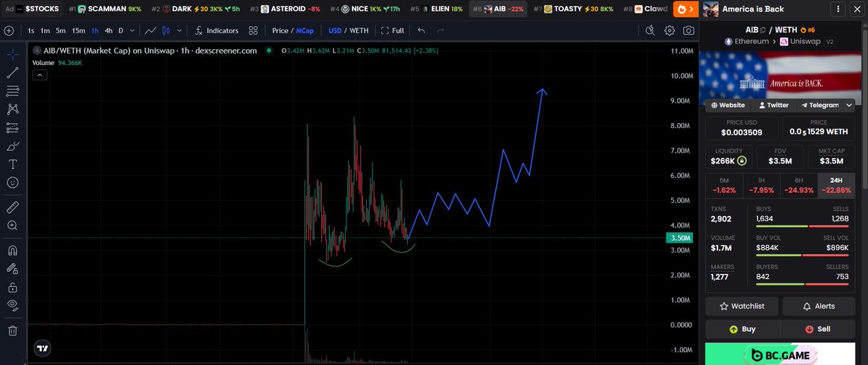Select the XABCD pattern tool

[x=12, y=109]
